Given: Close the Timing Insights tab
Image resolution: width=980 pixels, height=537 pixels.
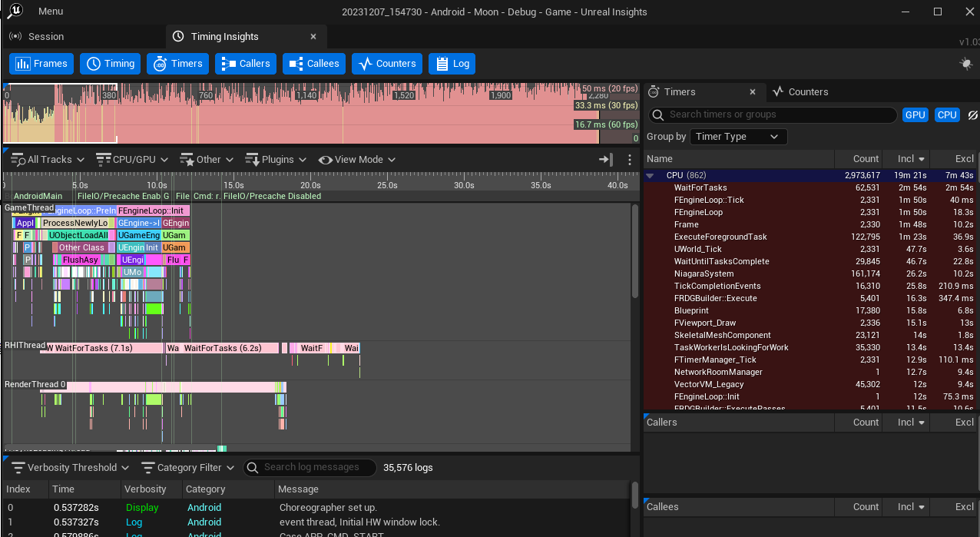Looking at the screenshot, I should pyautogui.click(x=313, y=36).
